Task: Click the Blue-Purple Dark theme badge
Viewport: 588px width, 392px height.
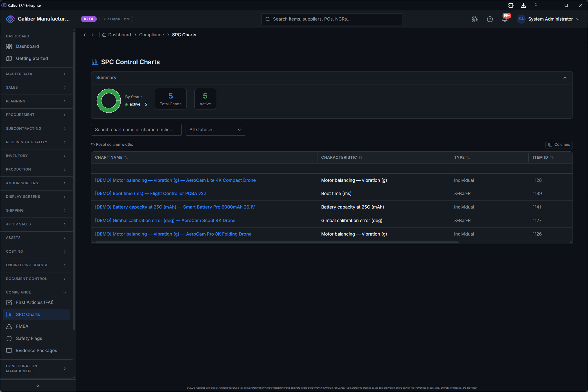Action: [116, 19]
